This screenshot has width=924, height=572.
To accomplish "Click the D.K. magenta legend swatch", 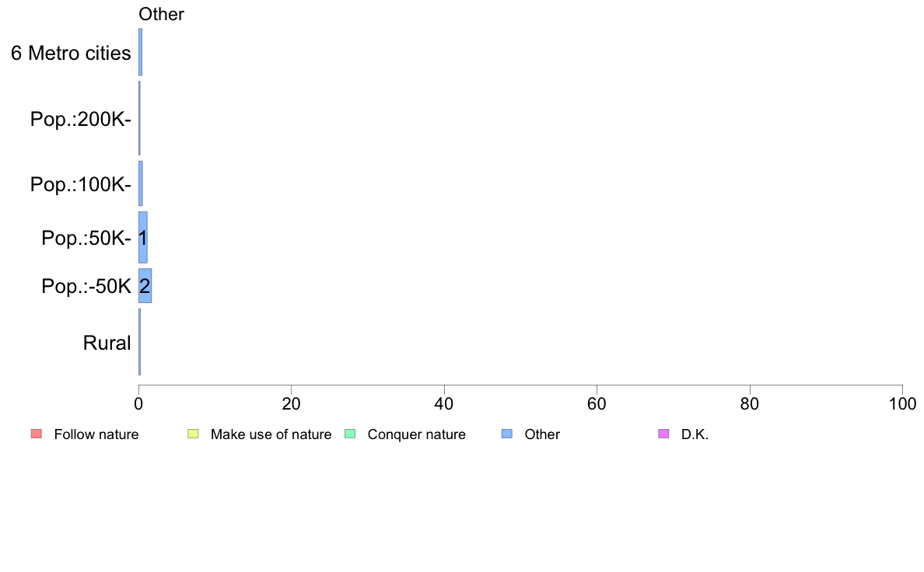I will point(663,434).
